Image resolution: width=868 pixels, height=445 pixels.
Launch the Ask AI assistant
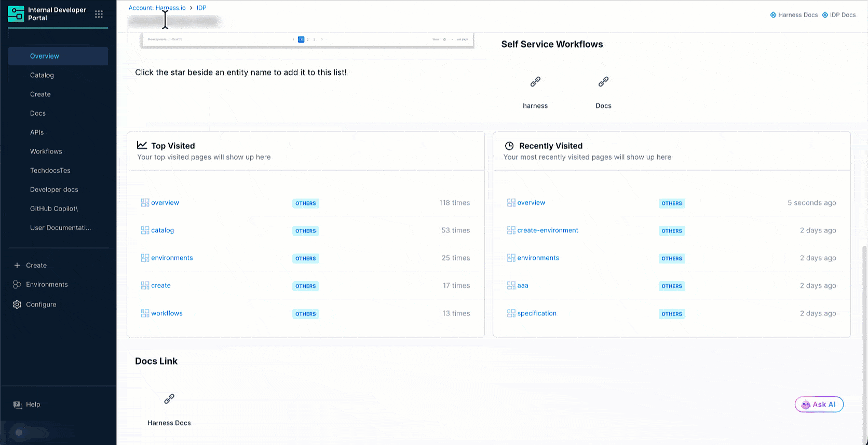819,405
